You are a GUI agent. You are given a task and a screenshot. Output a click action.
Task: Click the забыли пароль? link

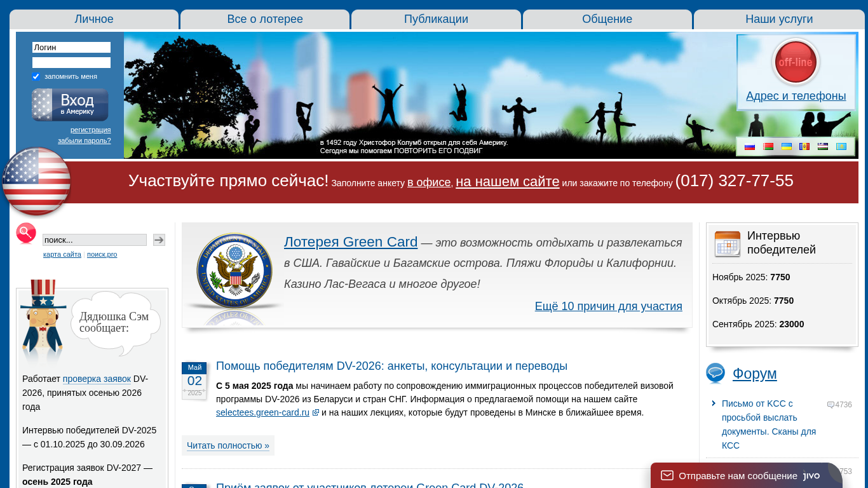[85, 140]
